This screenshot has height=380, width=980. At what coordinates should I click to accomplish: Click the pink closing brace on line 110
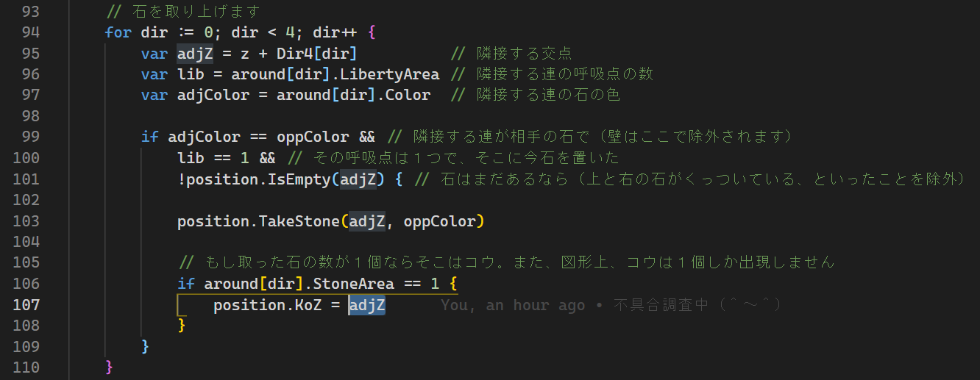click(110, 367)
